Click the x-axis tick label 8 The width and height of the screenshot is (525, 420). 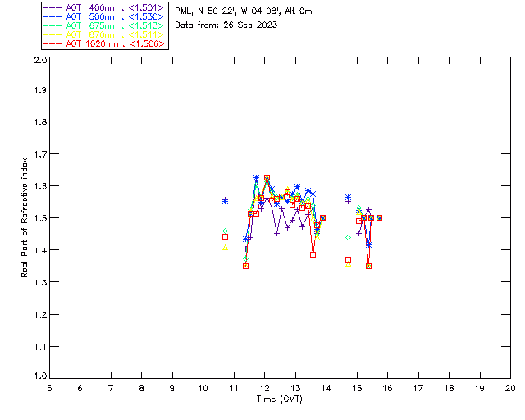[142, 388]
